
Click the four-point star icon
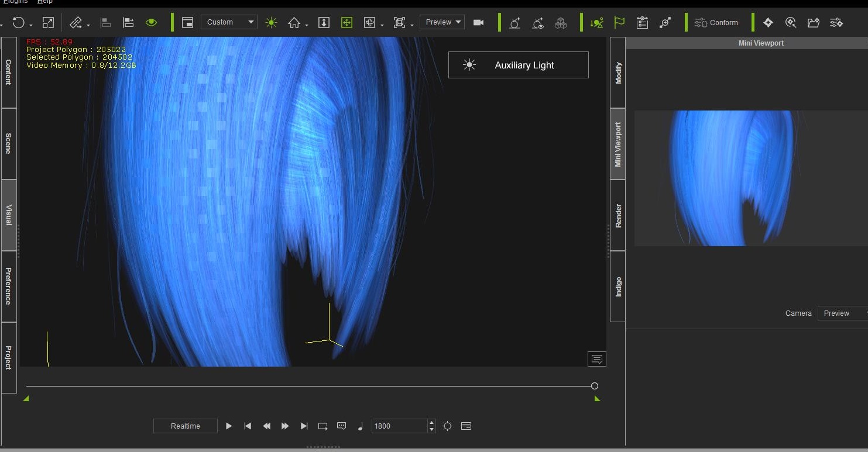768,22
